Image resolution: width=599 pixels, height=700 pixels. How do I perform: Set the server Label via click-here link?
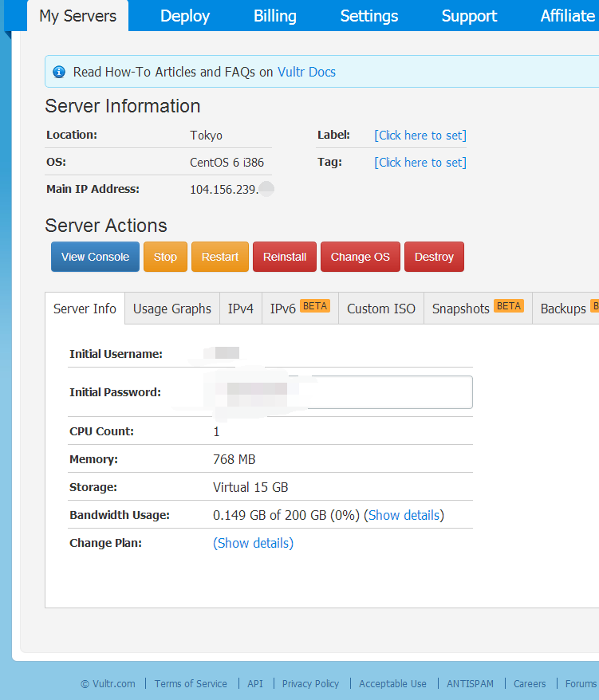[420, 136]
